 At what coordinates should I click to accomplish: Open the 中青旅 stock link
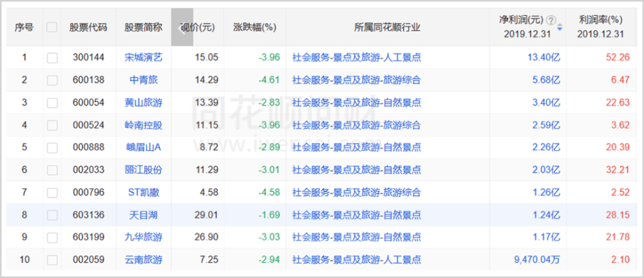pyautogui.click(x=144, y=80)
